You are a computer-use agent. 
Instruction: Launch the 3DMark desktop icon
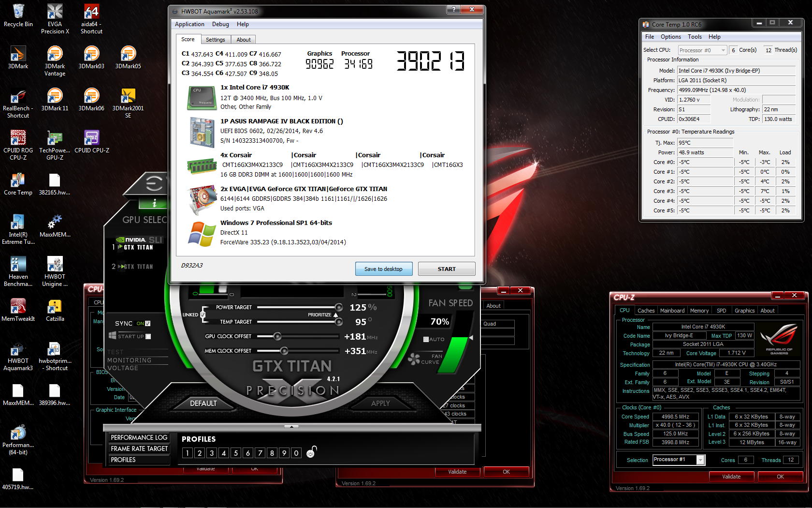pos(18,58)
